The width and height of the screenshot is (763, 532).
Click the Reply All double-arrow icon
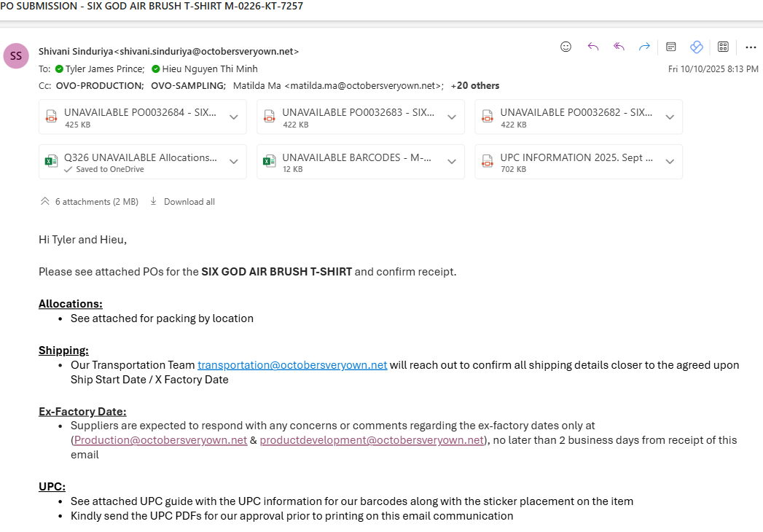point(619,47)
